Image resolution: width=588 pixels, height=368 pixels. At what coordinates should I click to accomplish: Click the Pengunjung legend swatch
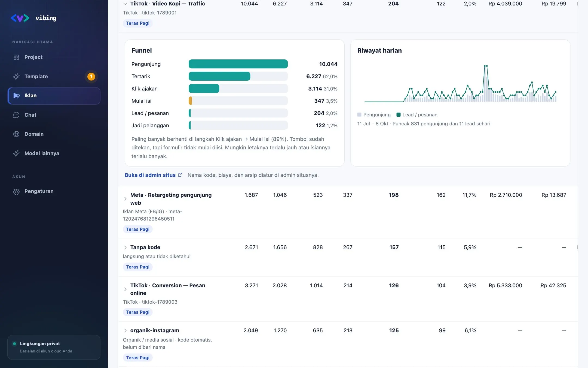coord(359,115)
